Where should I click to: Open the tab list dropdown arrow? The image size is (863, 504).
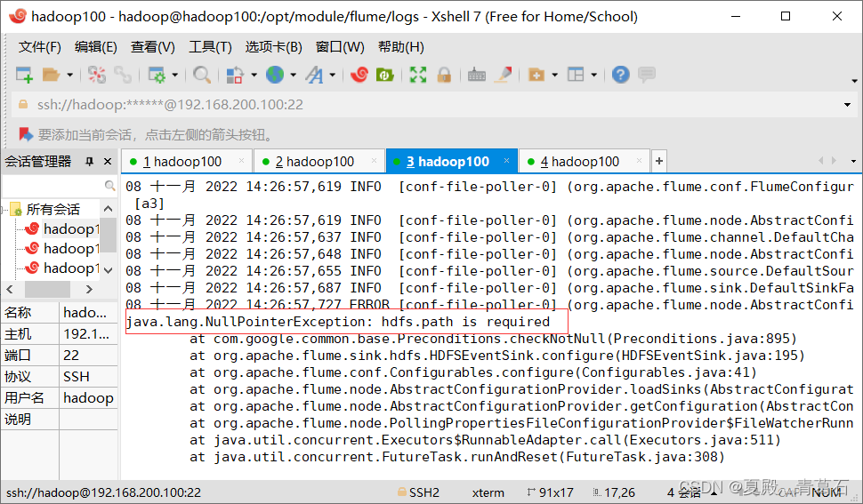tap(853, 161)
